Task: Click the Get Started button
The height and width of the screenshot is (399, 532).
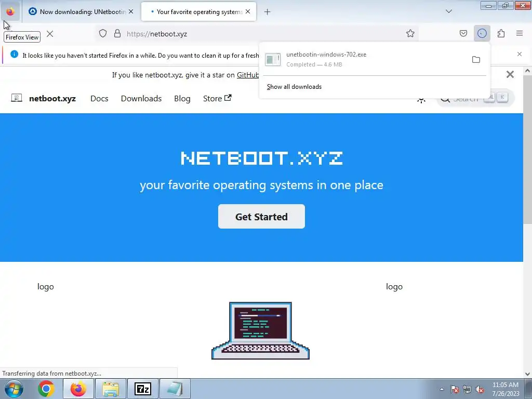Action: click(261, 217)
